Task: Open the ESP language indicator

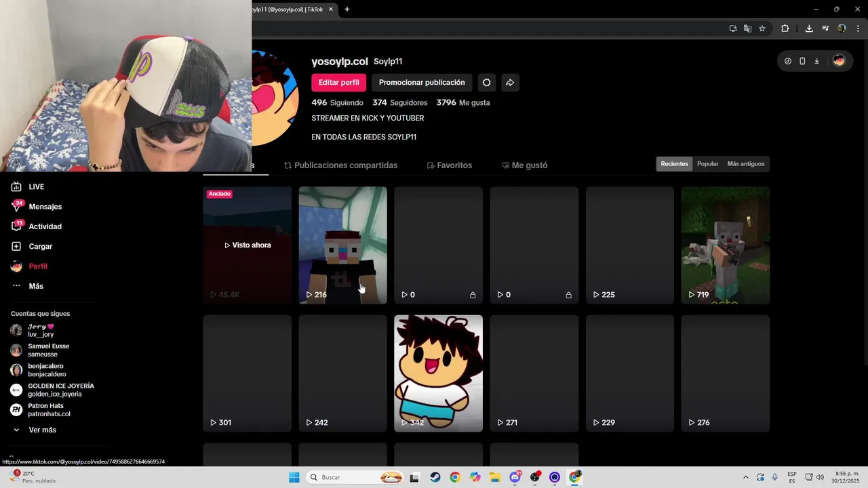Action: point(792,477)
